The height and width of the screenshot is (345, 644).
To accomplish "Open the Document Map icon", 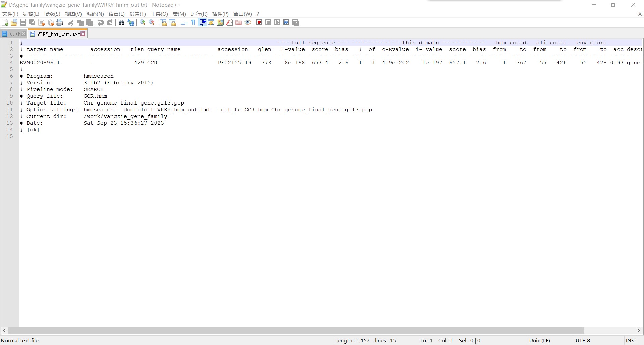I will (x=220, y=22).
